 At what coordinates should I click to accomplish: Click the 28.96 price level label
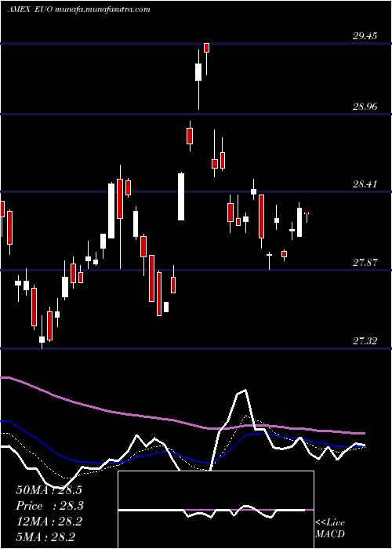click(365, 106)
